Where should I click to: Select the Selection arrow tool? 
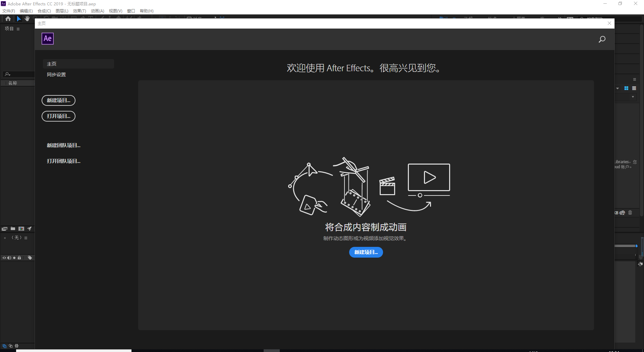tap(19, 19)
